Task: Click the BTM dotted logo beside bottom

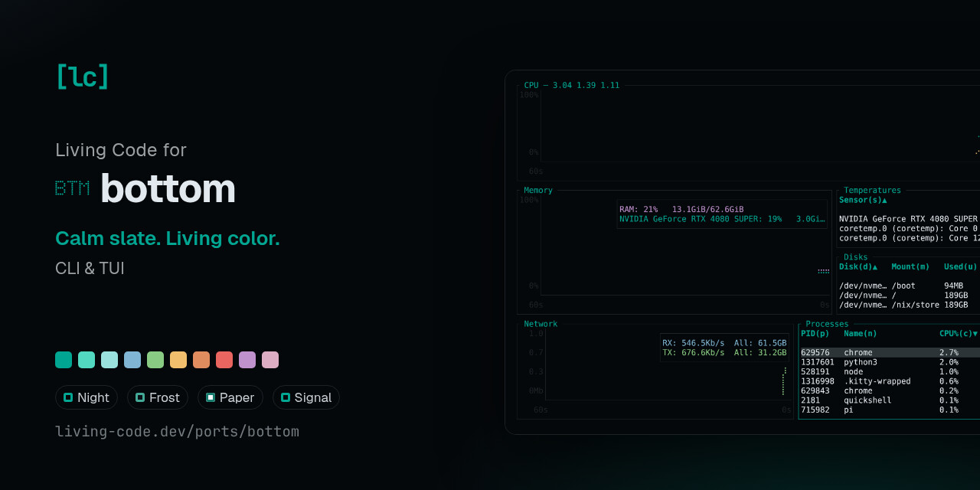Action: [72, 188]
